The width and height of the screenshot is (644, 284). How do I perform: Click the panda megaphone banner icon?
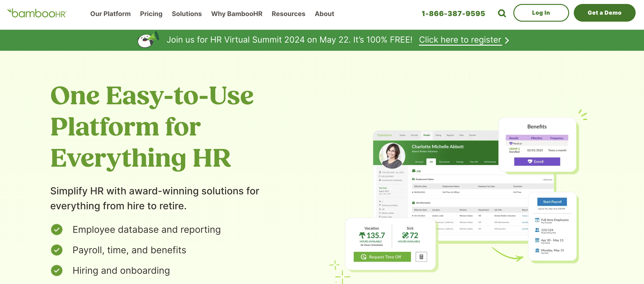coord(148,40)
